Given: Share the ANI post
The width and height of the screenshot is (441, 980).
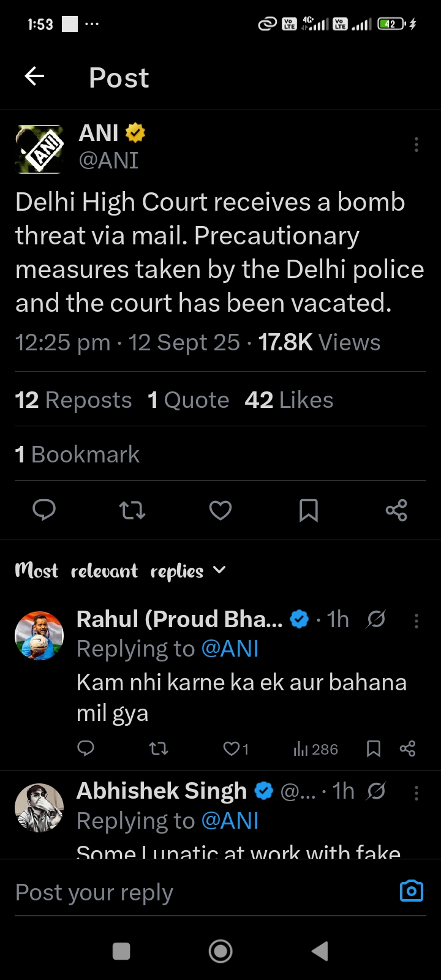Looking at the screenshot, I should click(396, 510).
